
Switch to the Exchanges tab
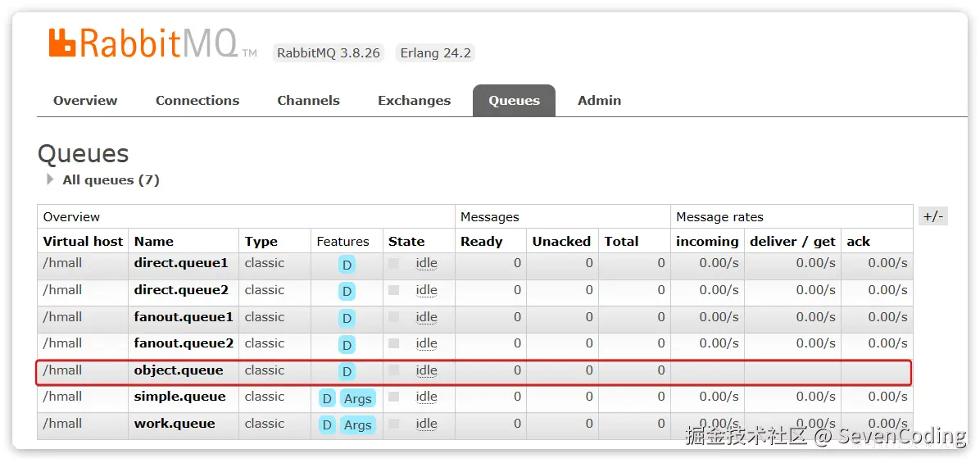pos(414,101)
